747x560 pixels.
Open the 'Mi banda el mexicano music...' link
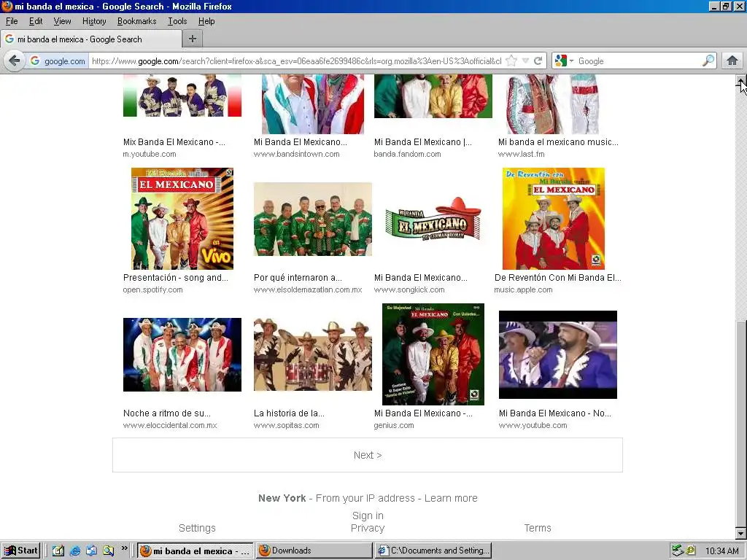pyautogui.click(x=558, y=142)
